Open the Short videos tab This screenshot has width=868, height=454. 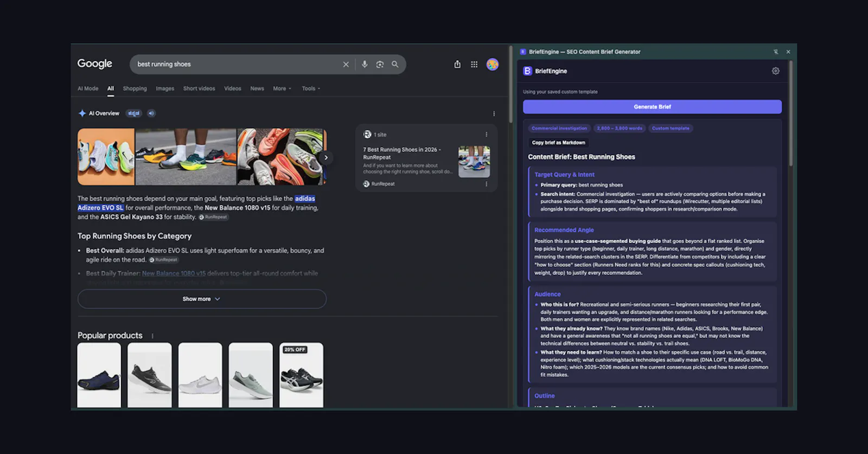[x=199, y=88]
